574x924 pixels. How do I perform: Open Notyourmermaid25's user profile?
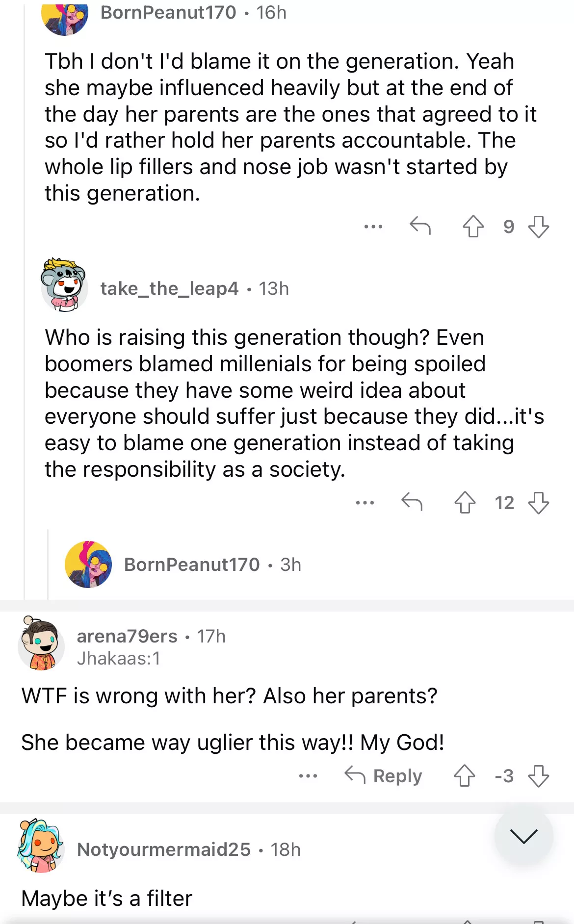(x=164, y=849)
